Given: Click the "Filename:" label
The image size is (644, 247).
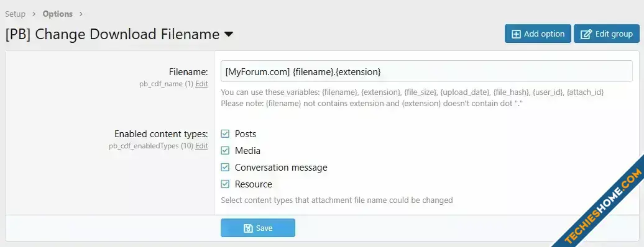Looking at the screenshot, I should click(188, 72).
